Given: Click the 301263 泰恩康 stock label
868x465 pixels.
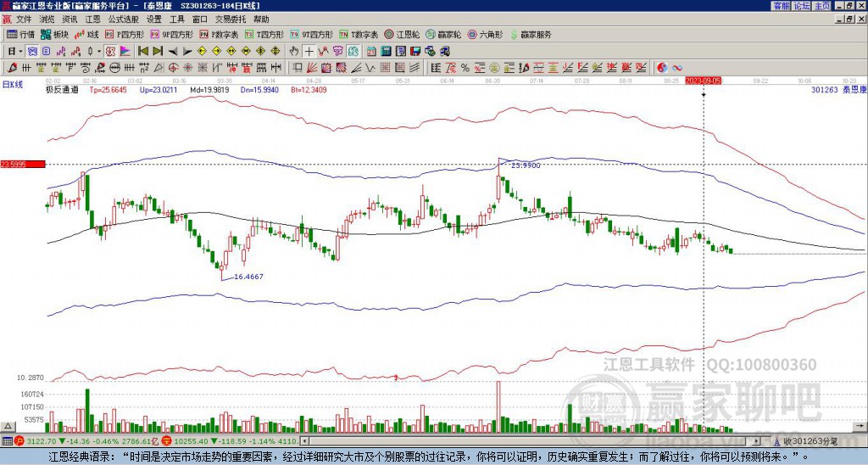Looking at the screenshot, I should point(839,89).
